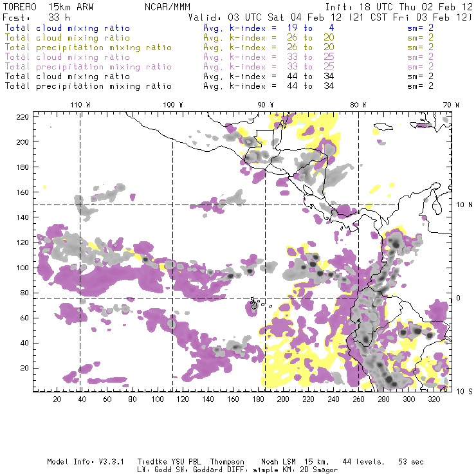
Task: Click the 'TORERO 15km ARW' title text
Action: pyautogui.click(x=48, y=7)
